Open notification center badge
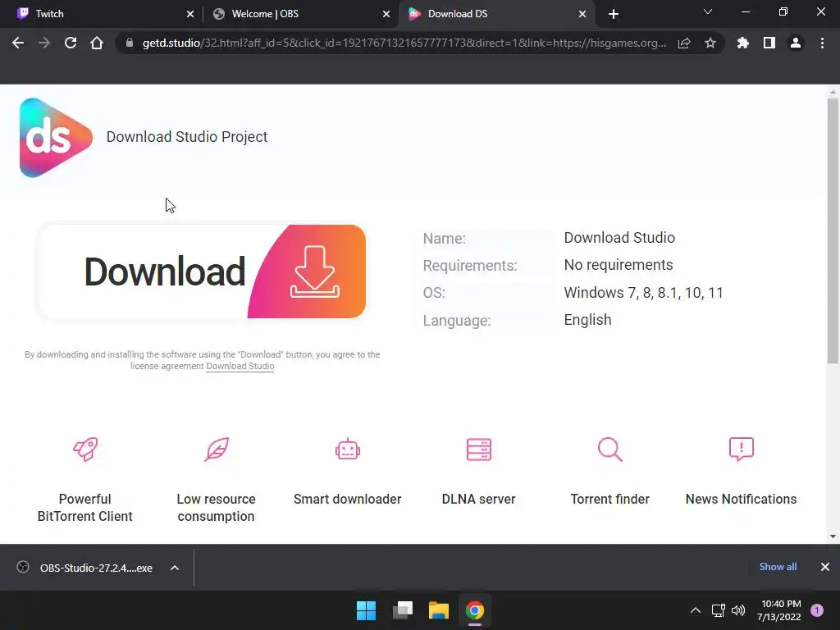The height and width of the screenshot is (630, 840). [817, 610]
